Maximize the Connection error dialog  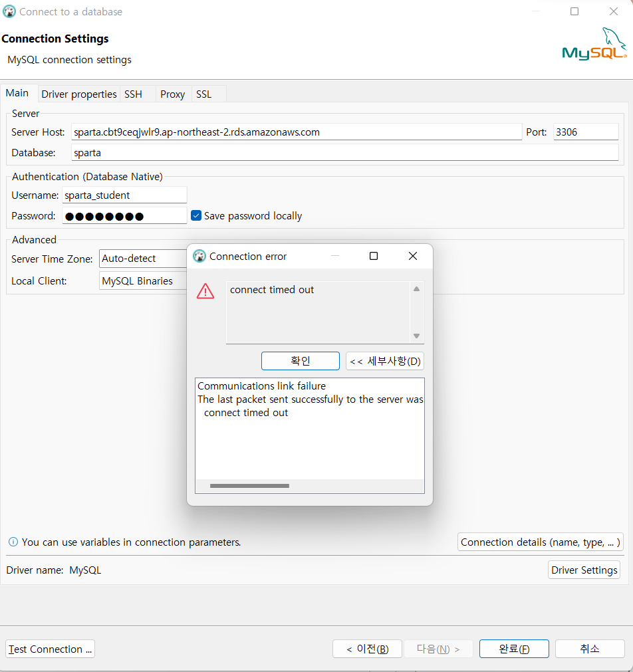(x=374, y=256)
